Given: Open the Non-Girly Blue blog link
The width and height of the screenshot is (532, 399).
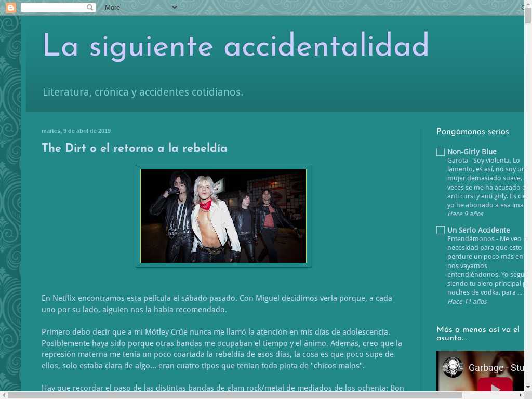Looking at the screenshot, I should pos(472,152).
